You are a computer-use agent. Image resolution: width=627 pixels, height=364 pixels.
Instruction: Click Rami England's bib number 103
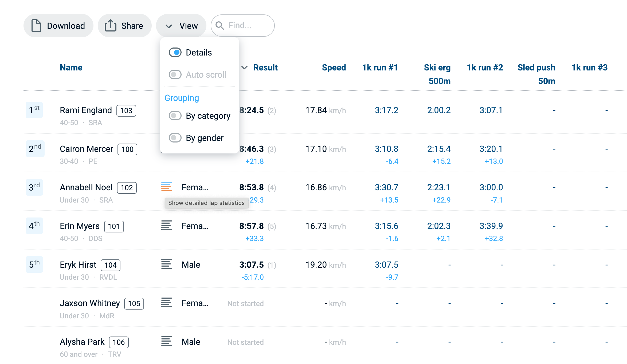(126, 110)
